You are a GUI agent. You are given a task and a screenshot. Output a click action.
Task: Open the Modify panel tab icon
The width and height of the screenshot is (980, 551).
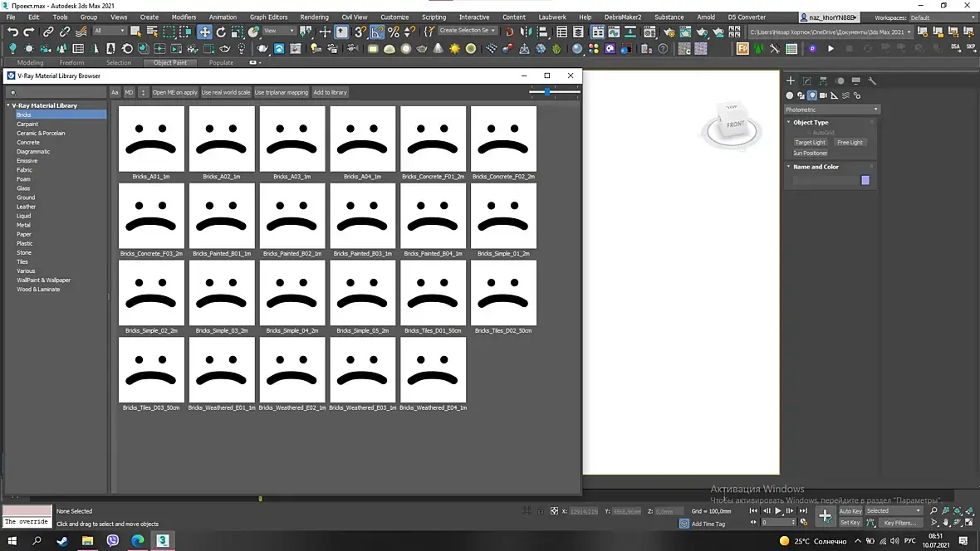[807, 81]
